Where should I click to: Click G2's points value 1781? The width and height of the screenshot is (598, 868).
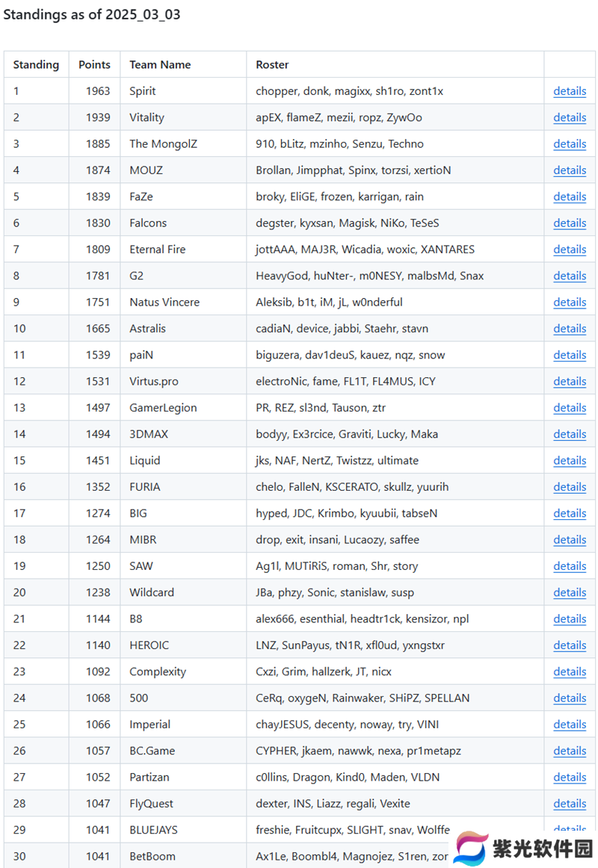[98, 276]
